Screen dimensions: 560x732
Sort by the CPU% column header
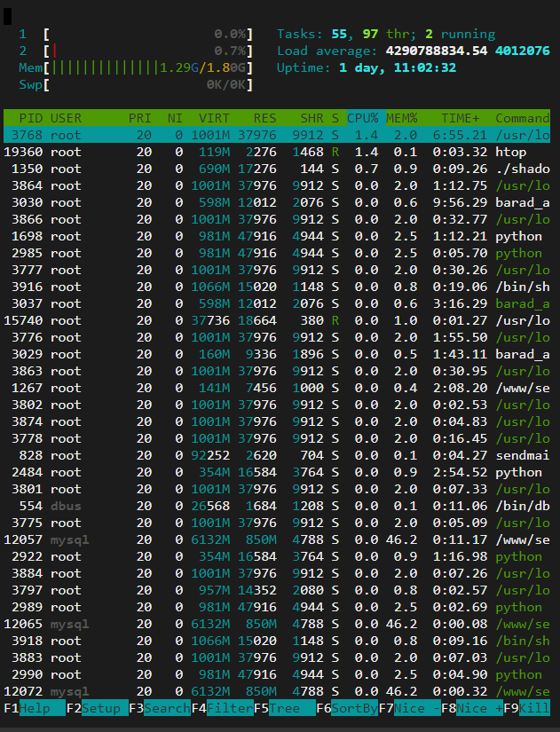click(362, 118)
